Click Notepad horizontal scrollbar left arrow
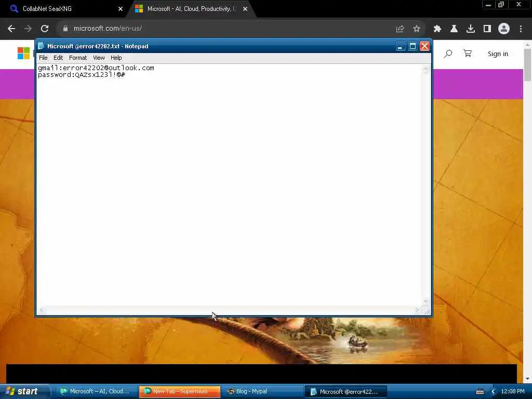The image size is (532, 399). (x=42, y=310)
